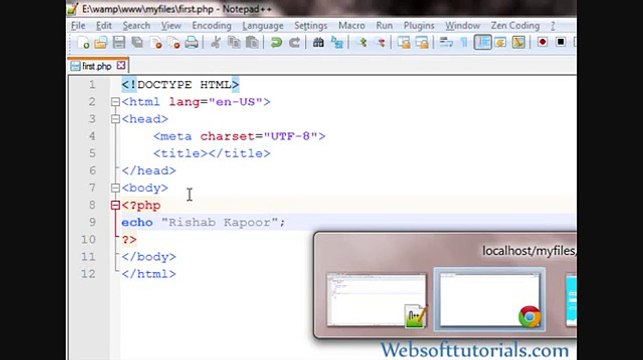Image resolution: width=643 pixels, height=360 pixels.
Task: Open the View menu
Action: pyautogui.click(x=171, y=26)
